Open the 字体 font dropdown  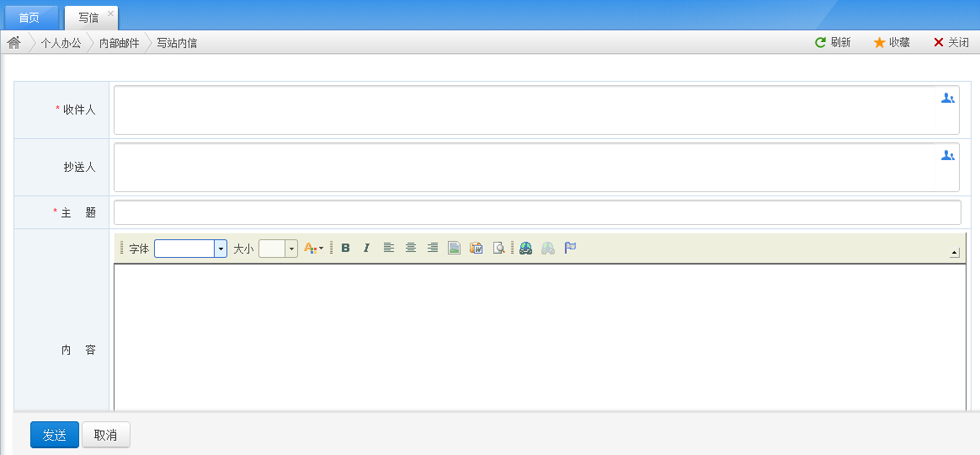[221, 249]
